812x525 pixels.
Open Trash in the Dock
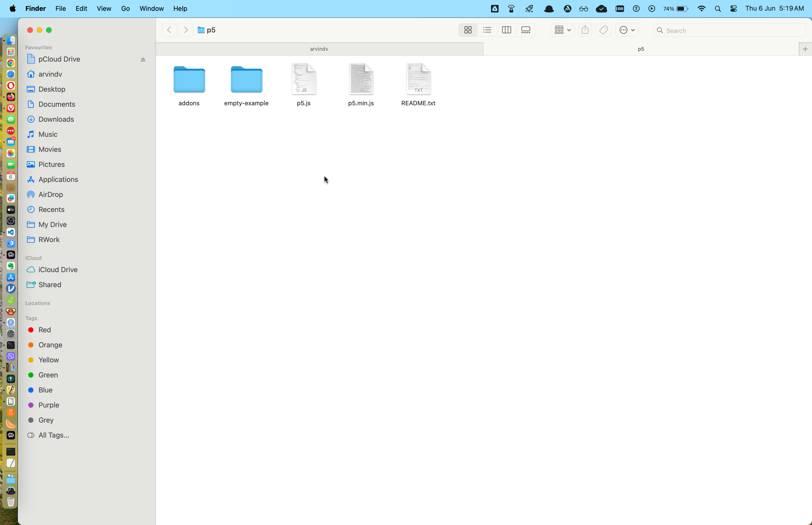tap(11, 502)
